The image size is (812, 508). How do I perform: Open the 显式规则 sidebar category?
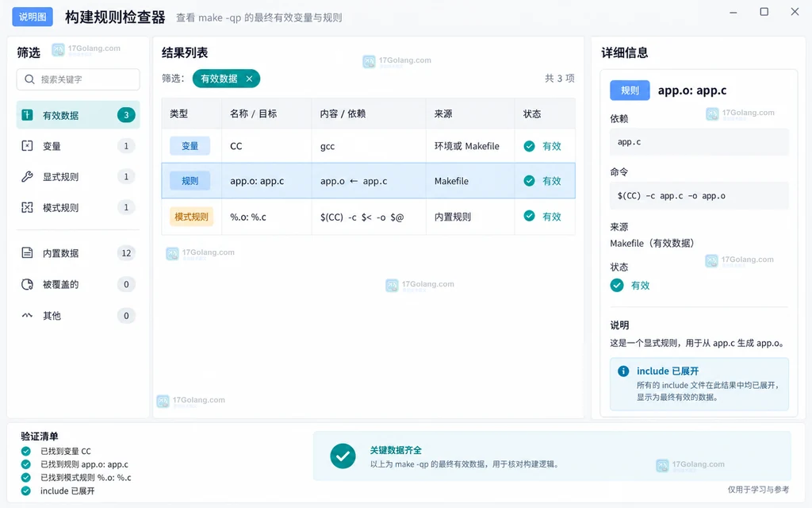pos(79,177)
